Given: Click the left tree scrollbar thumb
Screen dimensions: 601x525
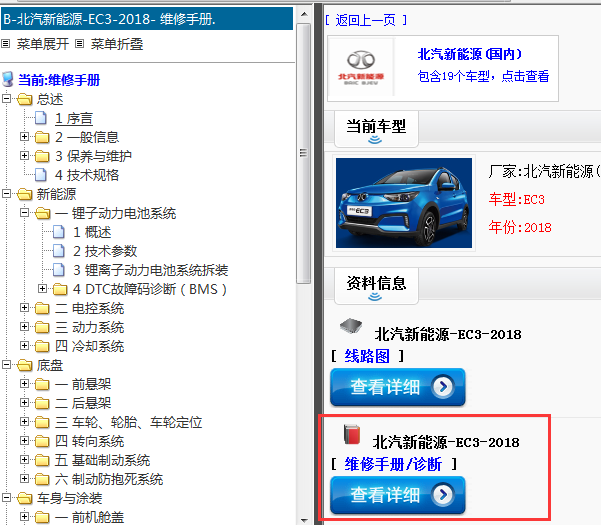Looking at the screenshot, I should pyautogui.click(x=304, y=153).
